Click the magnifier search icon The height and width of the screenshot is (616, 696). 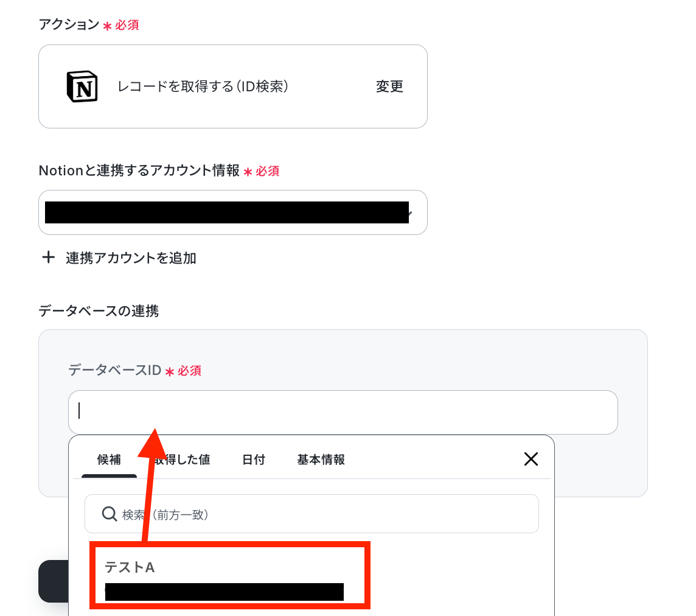click(x=109, y=514)
